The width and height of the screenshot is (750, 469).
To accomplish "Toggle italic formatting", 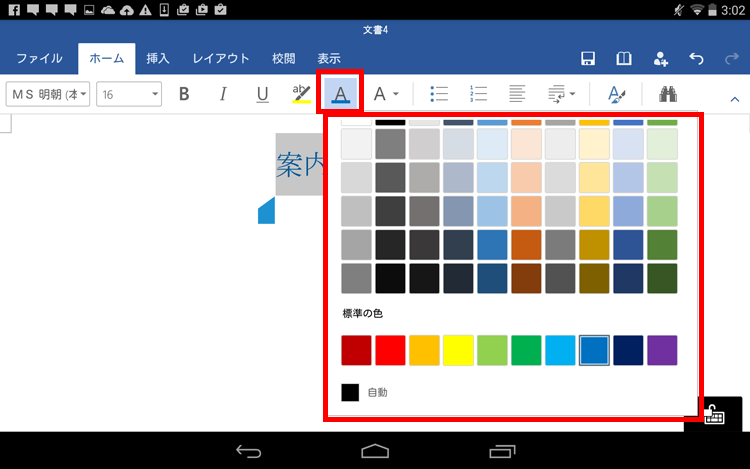I will pyautogui.click(x=223, y=94).
